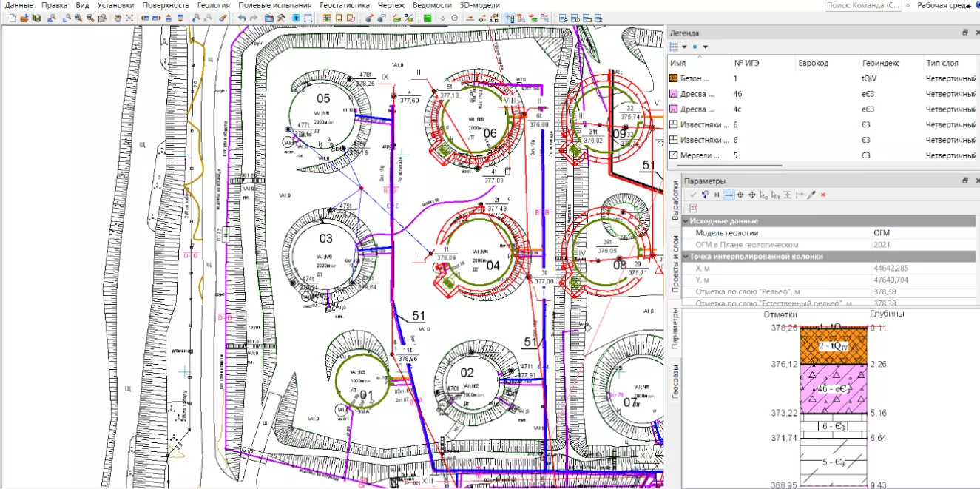The height and width of the screenshot is (489, 980).
Task: Switch to the Геосрезы side tab
Action: tap(675, 382)
